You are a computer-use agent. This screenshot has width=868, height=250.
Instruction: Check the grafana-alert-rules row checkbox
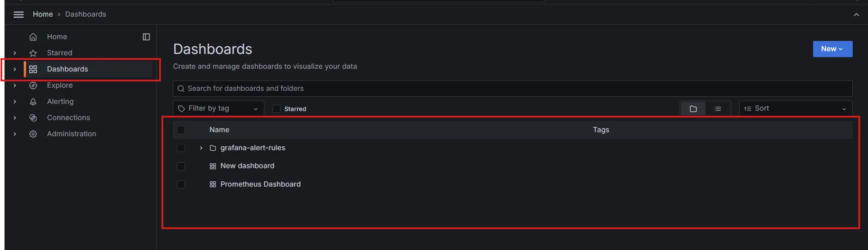click(181, 148)
